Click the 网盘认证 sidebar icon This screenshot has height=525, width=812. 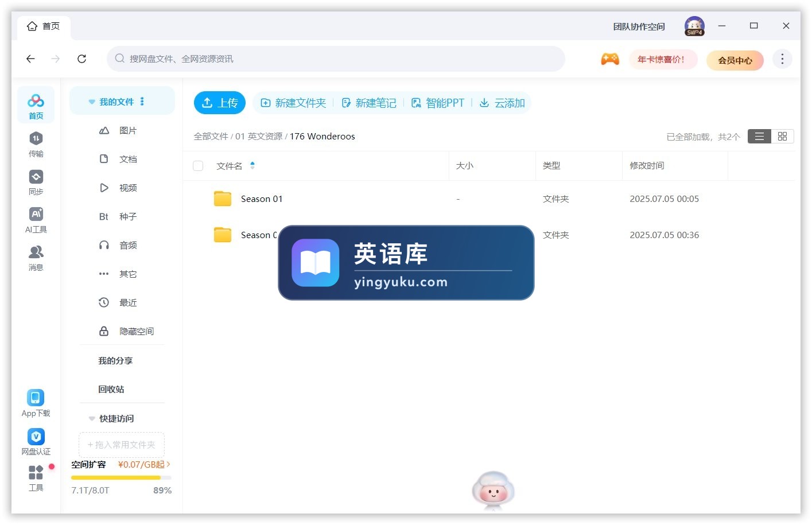(x=36, y=441)
